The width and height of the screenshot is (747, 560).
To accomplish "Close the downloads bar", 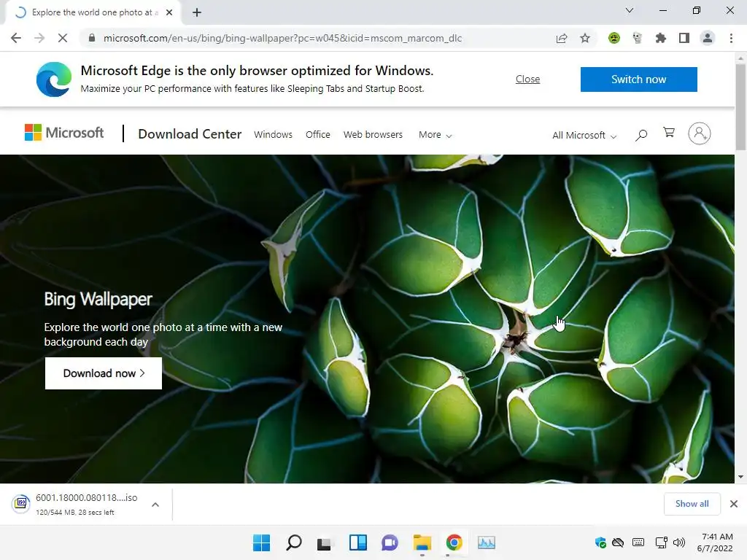I will [x=734, y=504].
